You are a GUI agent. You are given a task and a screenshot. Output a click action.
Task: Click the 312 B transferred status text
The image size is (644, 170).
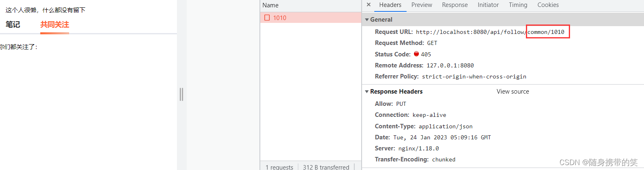(x=326, y=167)
